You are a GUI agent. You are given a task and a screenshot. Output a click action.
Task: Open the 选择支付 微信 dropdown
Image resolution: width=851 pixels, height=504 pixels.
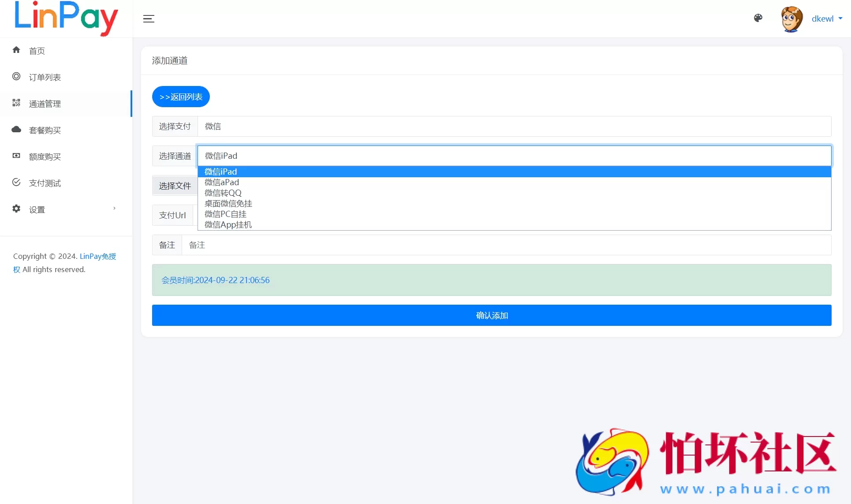tap(514, 127)
